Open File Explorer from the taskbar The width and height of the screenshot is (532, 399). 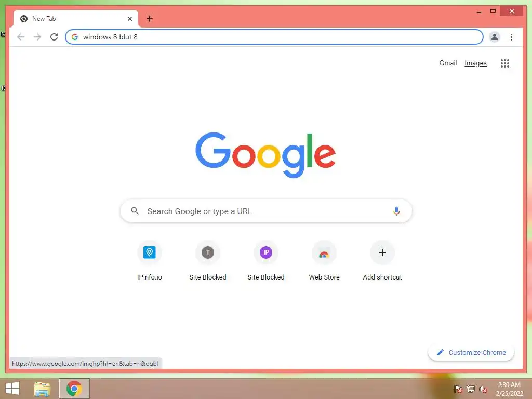click(x=42, y=389)
